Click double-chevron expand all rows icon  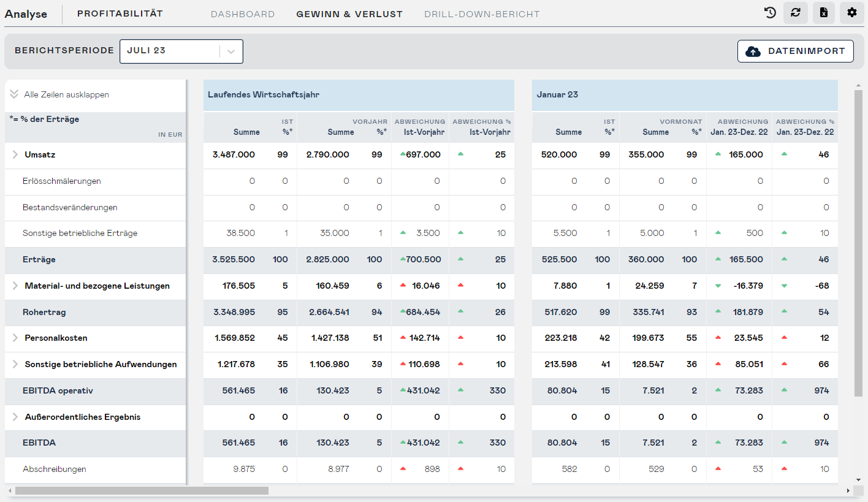click(x=14, y=94)
